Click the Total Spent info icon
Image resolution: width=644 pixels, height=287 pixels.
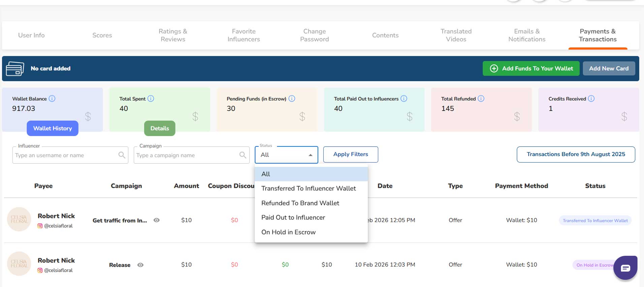click(x=151, y=99)
